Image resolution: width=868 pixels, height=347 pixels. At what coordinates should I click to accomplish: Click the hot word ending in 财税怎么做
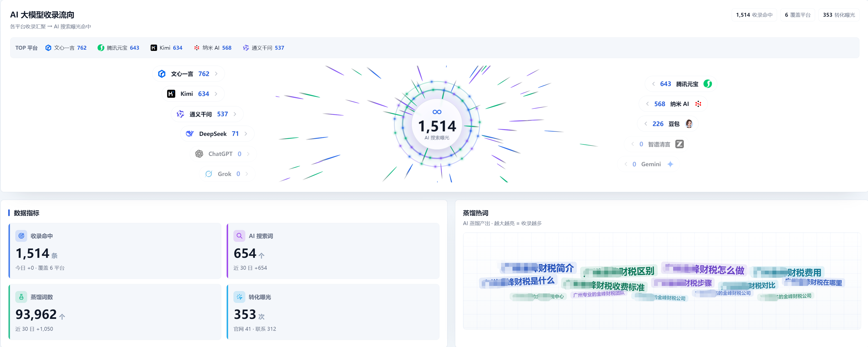point(704,269)
